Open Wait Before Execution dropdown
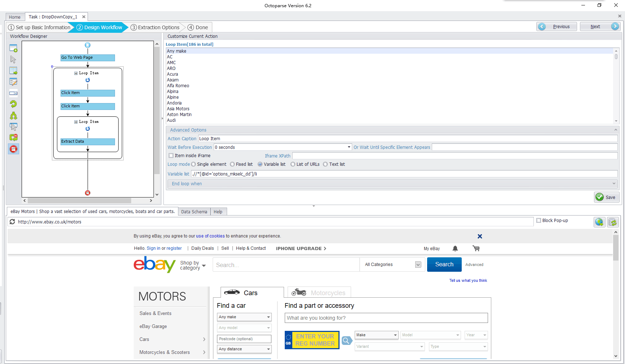This screenshot has height=364, width=625. pos(349,147)
